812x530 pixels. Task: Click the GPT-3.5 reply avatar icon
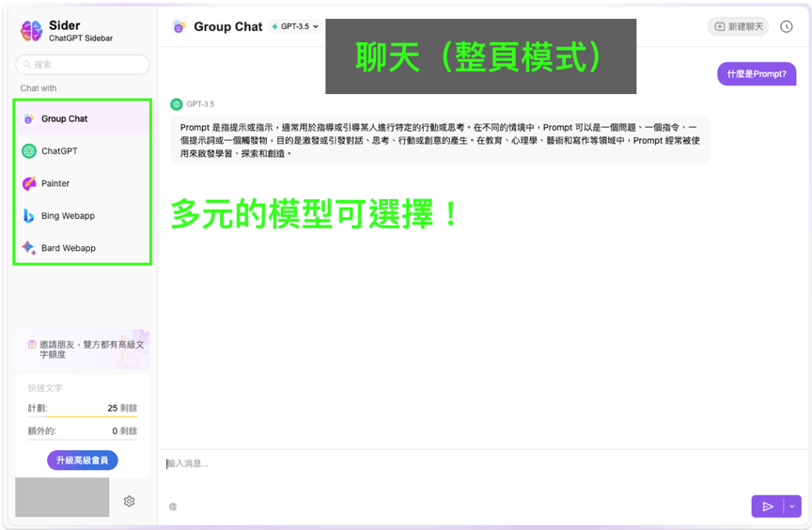[177, 104]
